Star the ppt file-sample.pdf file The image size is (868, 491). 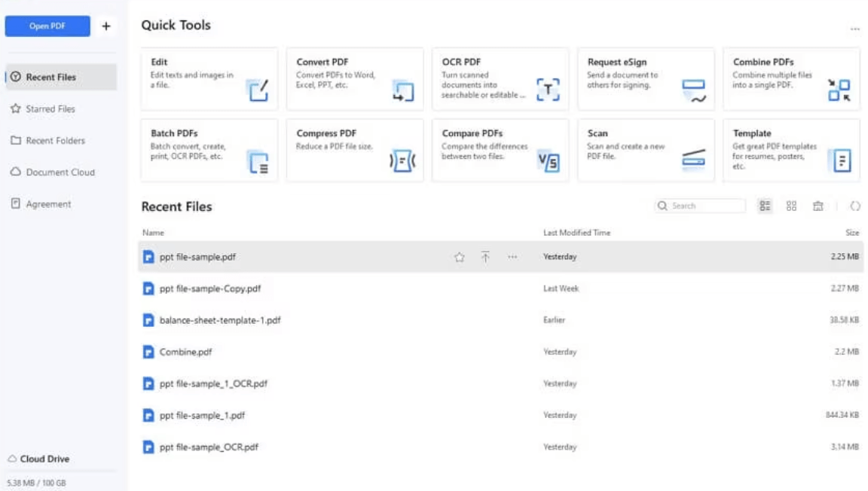[x=460, y=258]
